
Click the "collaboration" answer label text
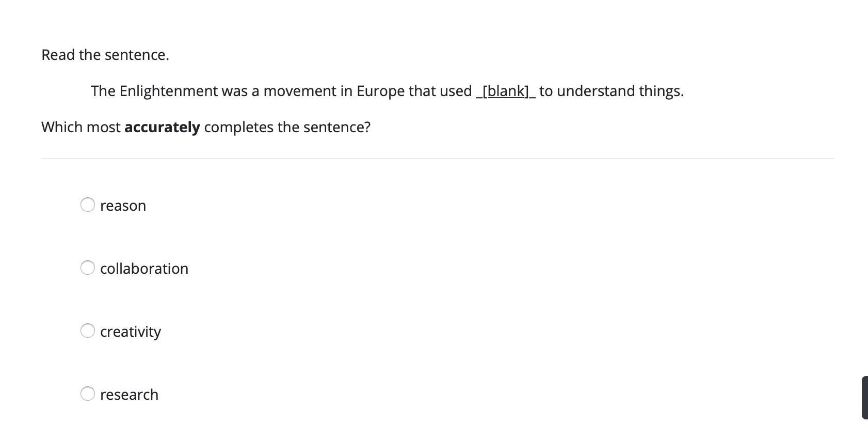[x=144, y=269]
